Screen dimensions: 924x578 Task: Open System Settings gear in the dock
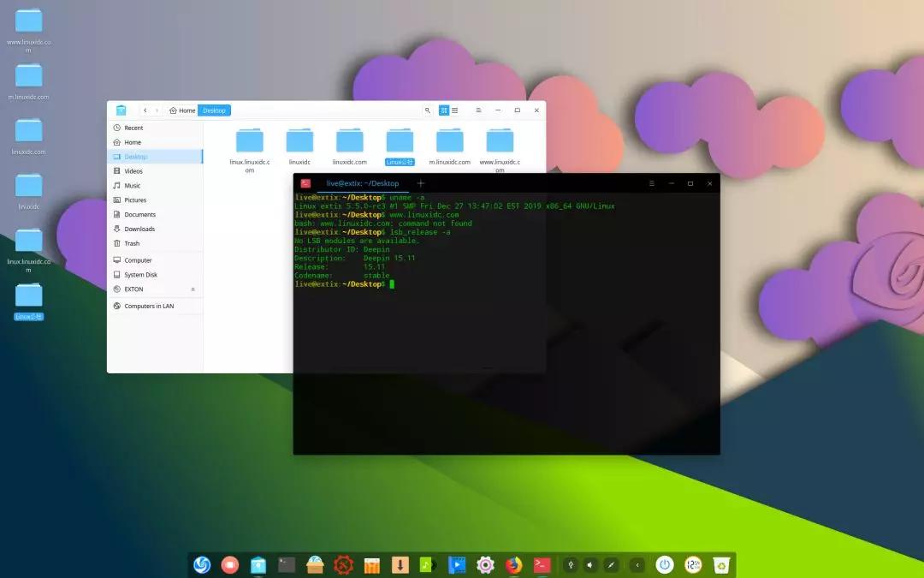pos(485,564)
